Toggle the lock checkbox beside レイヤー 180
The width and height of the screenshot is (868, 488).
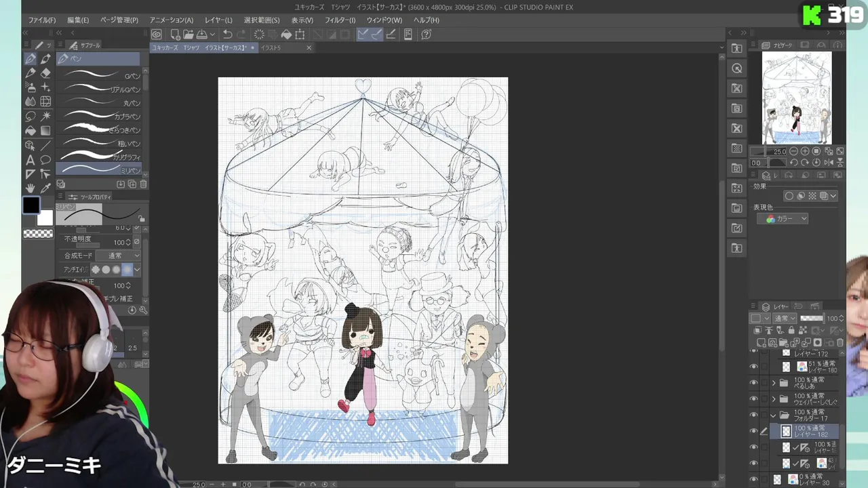pos(765,367)
